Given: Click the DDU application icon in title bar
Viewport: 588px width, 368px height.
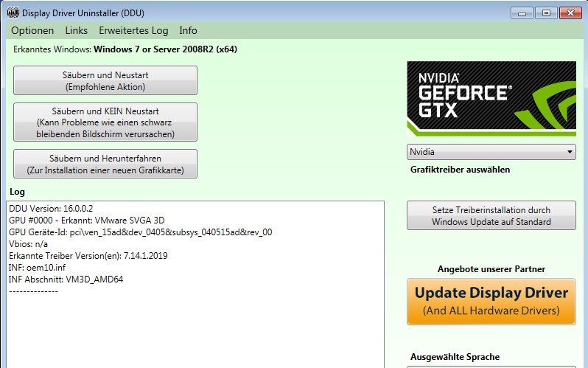Looking at the screenshot, I should 13,13.
